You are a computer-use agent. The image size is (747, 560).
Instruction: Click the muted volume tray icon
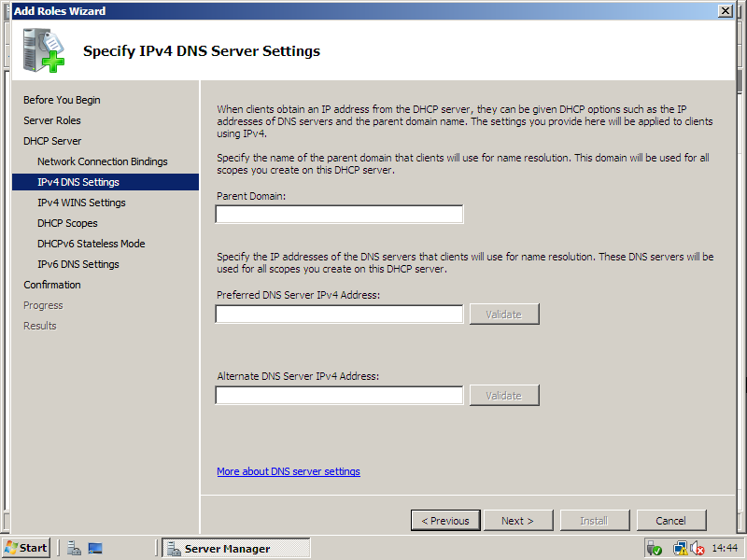click(x=697, y=548)
